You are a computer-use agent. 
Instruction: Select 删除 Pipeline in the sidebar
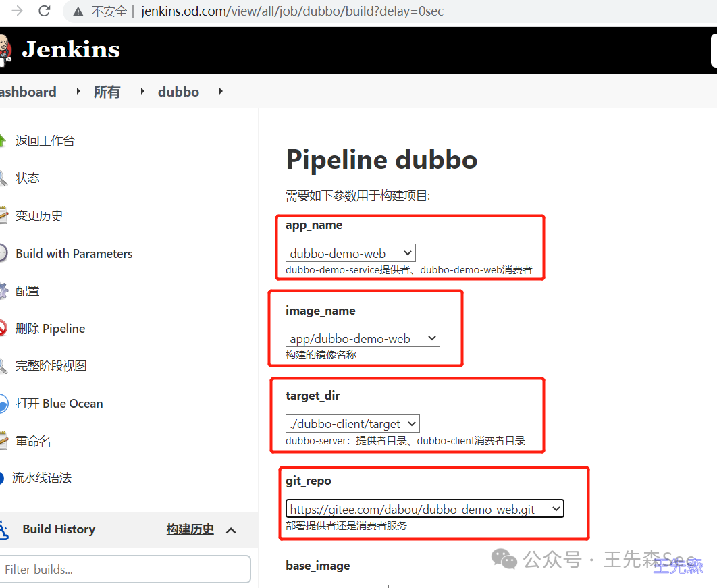(51, 328)
